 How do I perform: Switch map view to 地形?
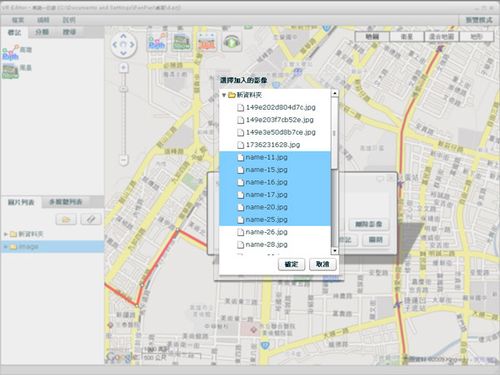(476, 36)
